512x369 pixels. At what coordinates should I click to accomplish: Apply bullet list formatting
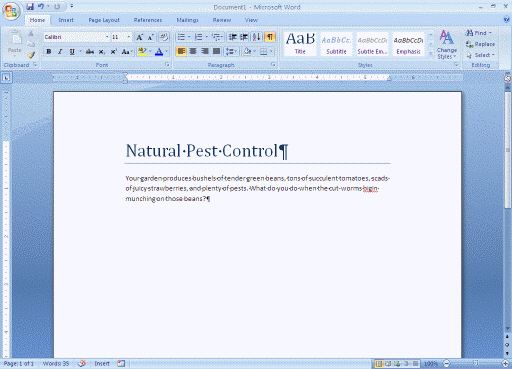[x=181, y=37]
